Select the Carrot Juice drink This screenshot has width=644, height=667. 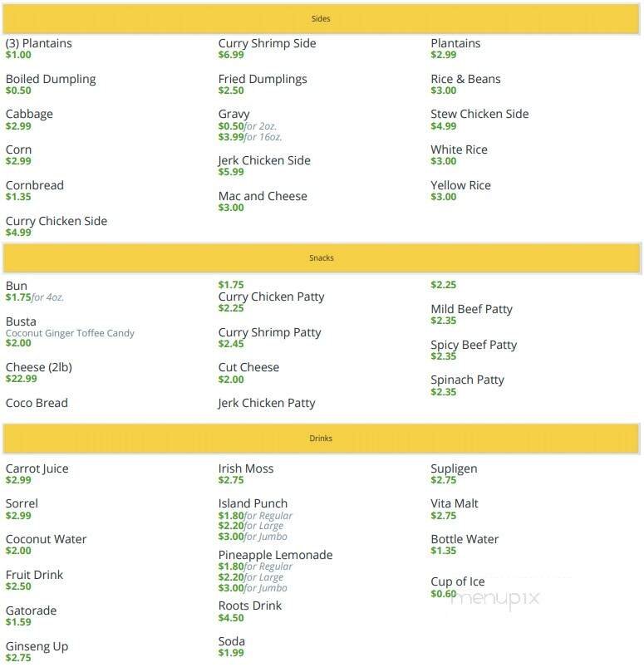37,468
